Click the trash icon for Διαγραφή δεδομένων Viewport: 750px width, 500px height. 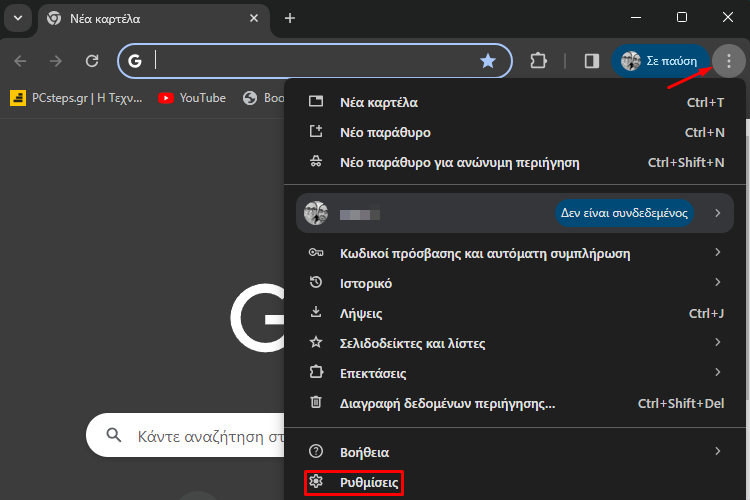coord(316,402)
